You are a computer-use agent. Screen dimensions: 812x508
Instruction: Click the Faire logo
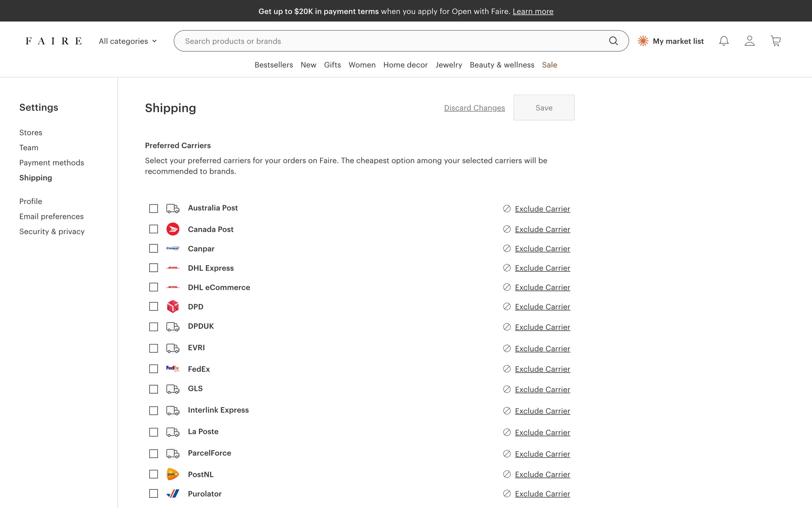(54, 41)
